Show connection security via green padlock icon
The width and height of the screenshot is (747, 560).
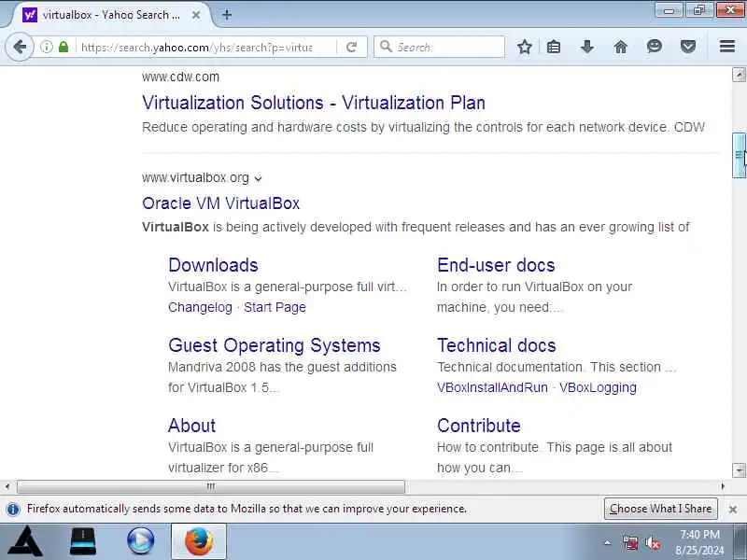(x=63, y=47)
